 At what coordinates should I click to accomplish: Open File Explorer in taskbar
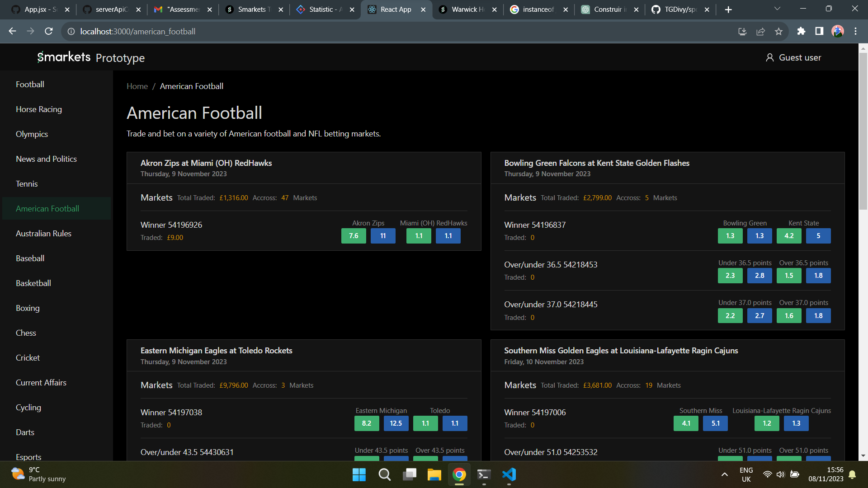coord(434,474)
